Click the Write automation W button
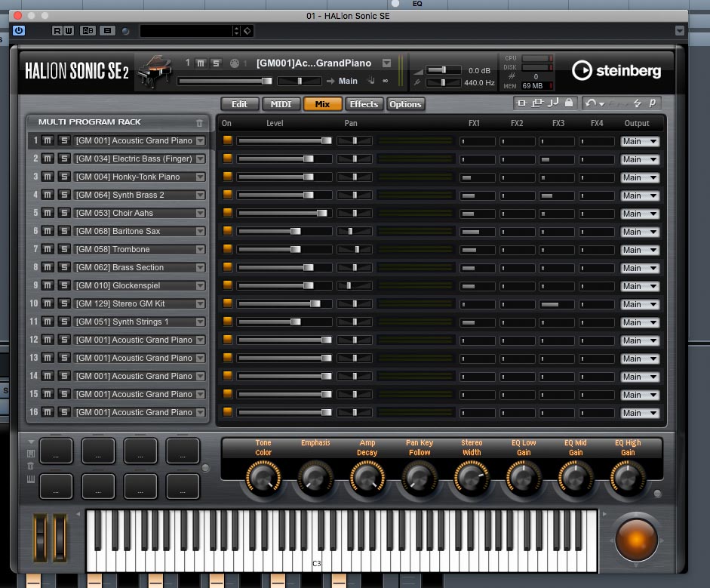This screenshot has height=588, width=710. [x=69, y=31]
